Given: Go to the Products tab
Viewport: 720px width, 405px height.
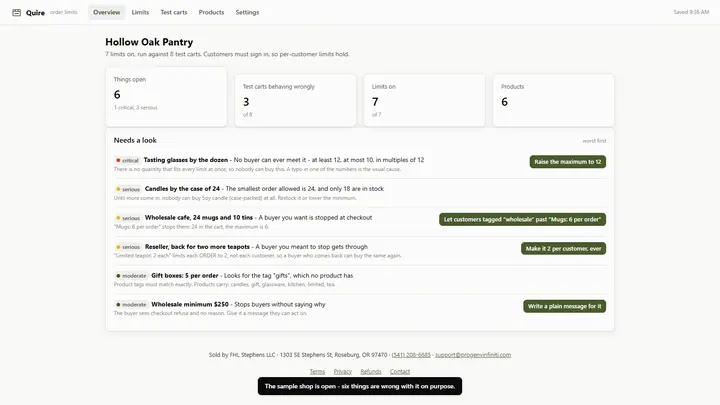Looking at the screenshot, I should (x=211, y=12).
